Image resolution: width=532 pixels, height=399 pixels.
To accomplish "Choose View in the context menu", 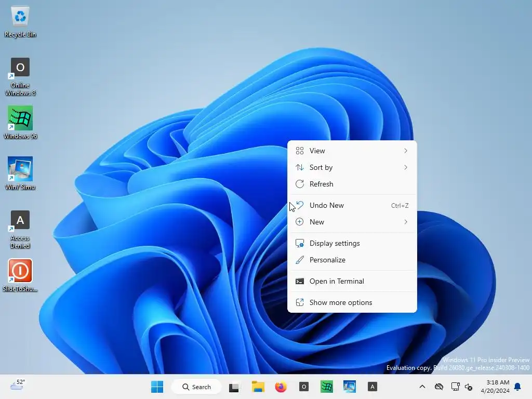I will [x=352, y=151].
